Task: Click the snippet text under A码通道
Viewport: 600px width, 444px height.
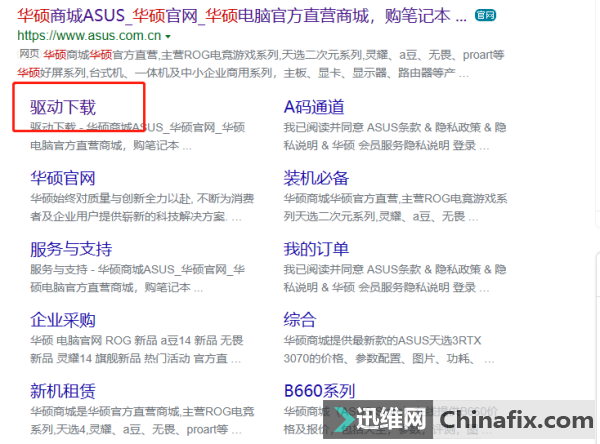Action: click(x=395, y=137)
